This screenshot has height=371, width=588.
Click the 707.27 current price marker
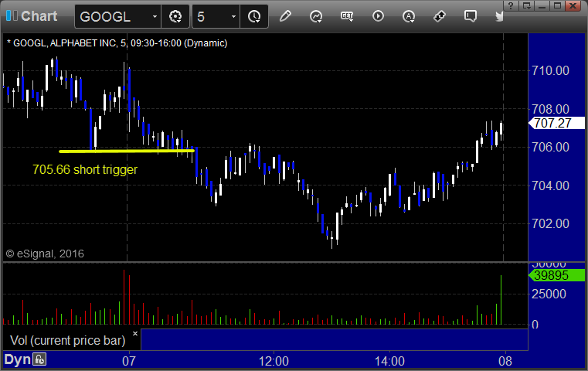[556, 123]
